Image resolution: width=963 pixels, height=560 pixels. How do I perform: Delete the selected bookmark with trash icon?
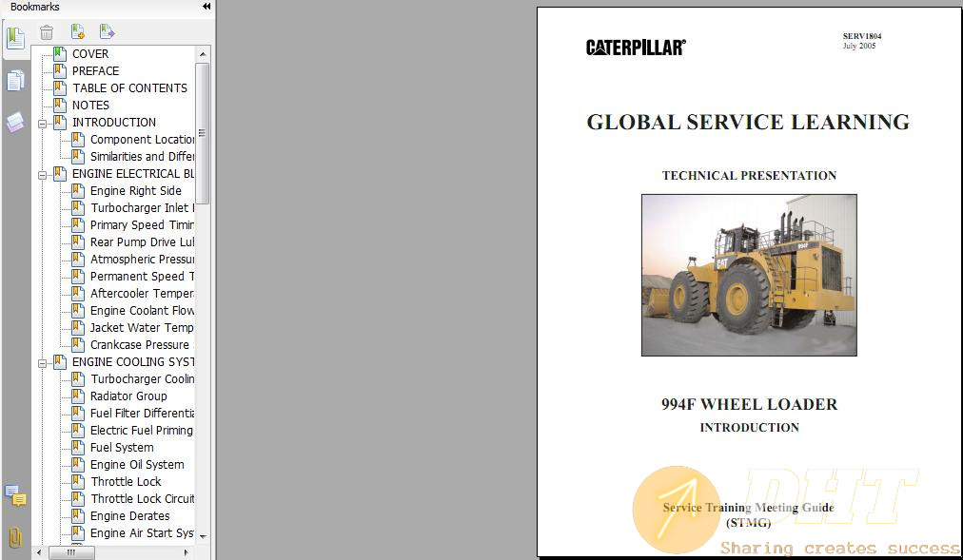pyautogui.click(x=47, y=32)
